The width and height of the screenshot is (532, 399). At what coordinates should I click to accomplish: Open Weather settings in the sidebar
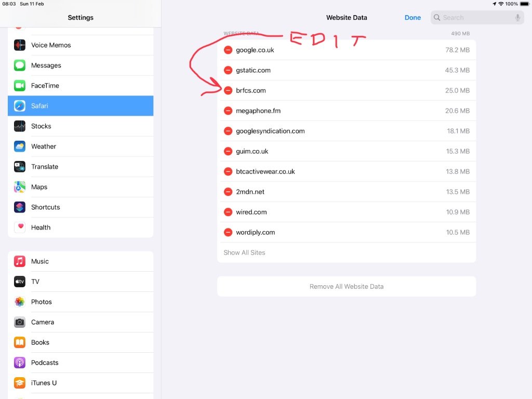click(x=81, y=147)
